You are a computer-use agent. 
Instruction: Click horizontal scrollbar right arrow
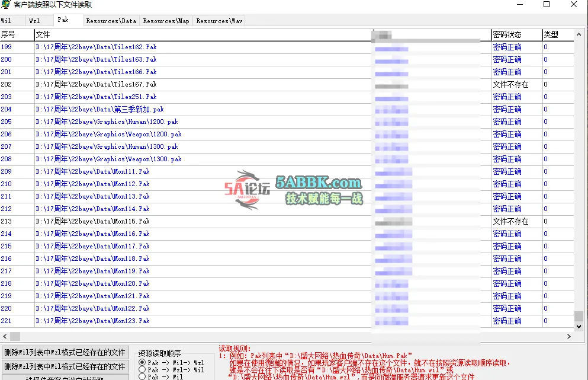pyautogui.click(x=569, y=337)
